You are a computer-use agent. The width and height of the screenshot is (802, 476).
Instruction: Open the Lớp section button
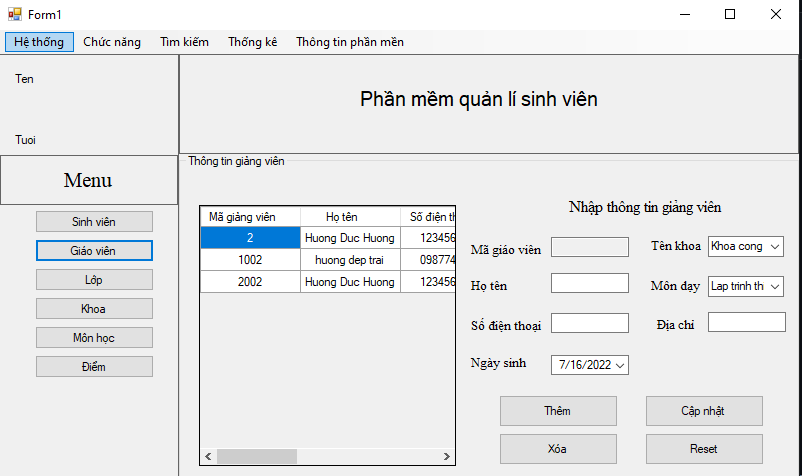coord(94,280)
